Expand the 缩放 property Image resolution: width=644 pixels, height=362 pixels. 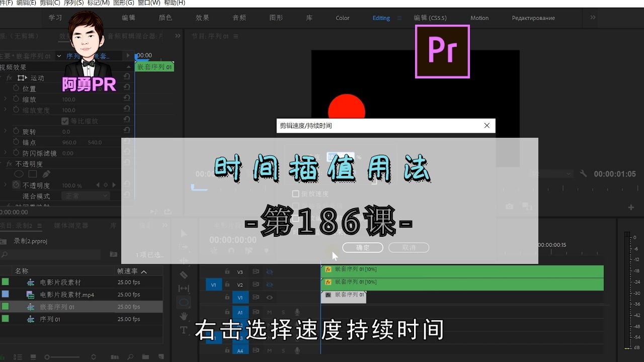(x=6, y=99)
